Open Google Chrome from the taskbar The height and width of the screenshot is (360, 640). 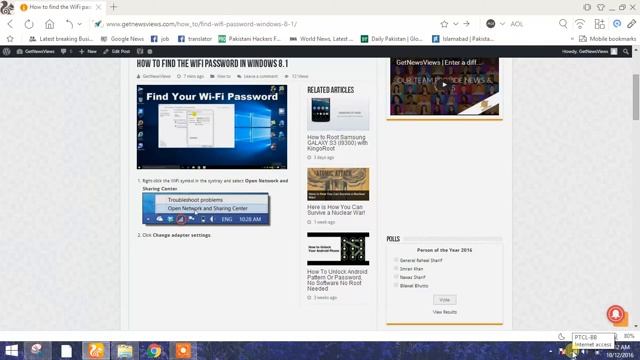154,351
